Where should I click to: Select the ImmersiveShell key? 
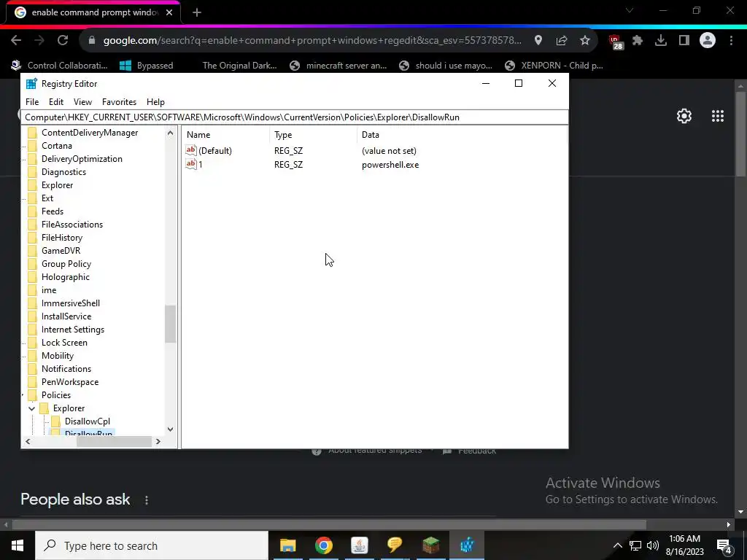coord(71,303)
